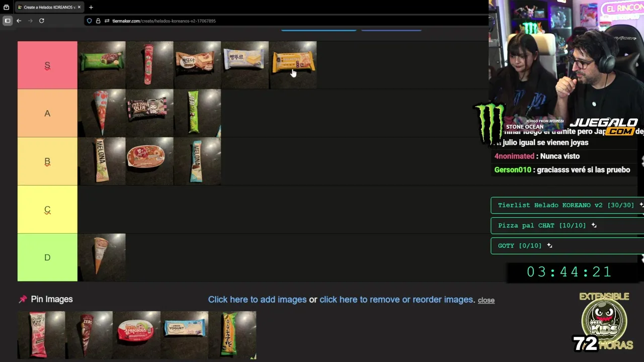
Task: Focus the tiermaker.com address bar
Action: point(287,21)
